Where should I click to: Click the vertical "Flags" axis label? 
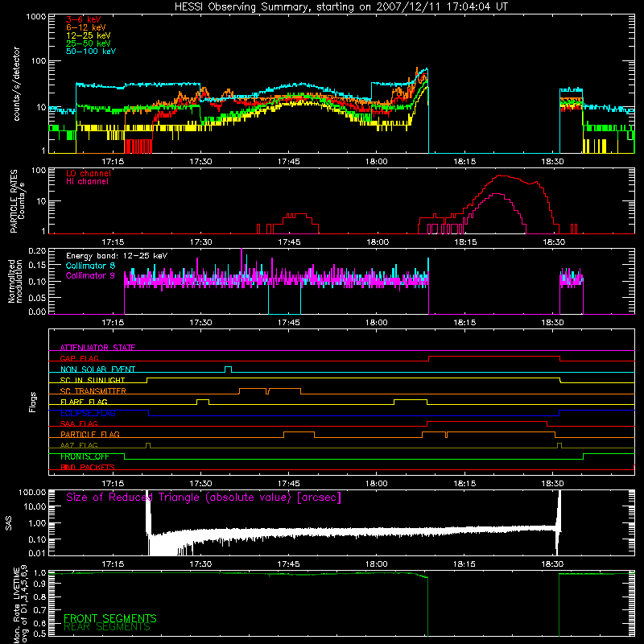coord(33,402)
